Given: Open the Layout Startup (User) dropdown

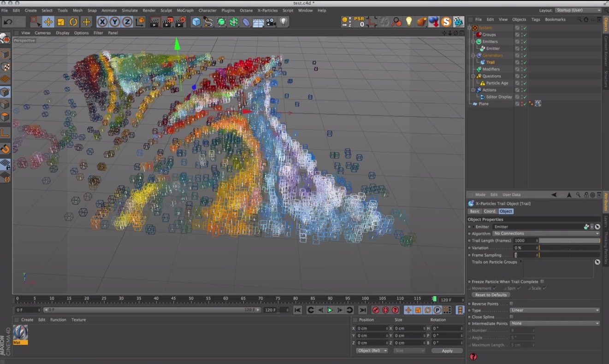Looking at the screenshot, I should [x=578, y=10].
